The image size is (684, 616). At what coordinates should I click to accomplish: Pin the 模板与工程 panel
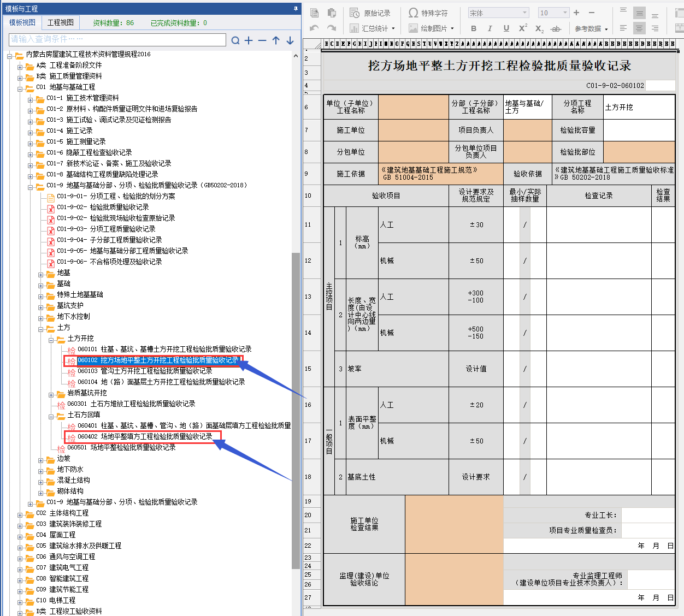(296, 9)
